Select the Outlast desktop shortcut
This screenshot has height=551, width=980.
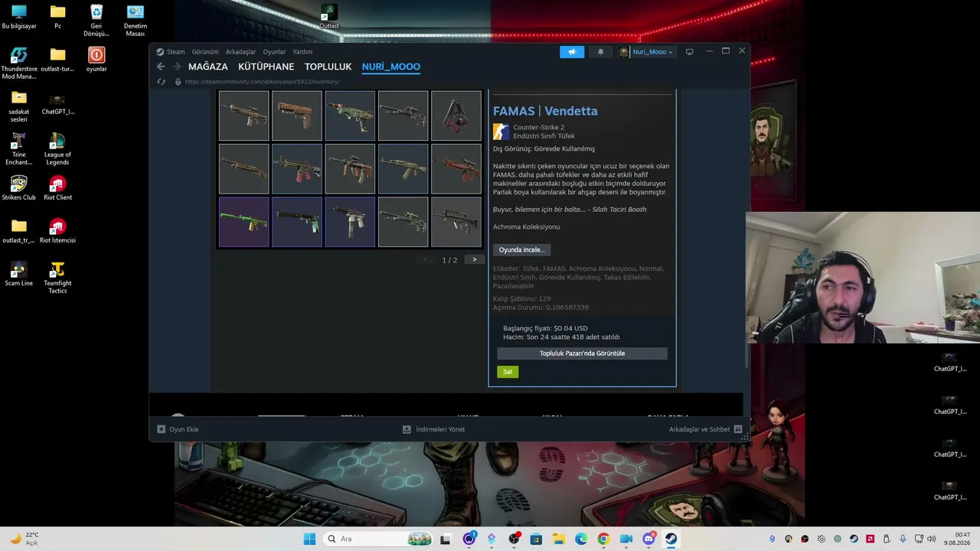pos(329,17)
